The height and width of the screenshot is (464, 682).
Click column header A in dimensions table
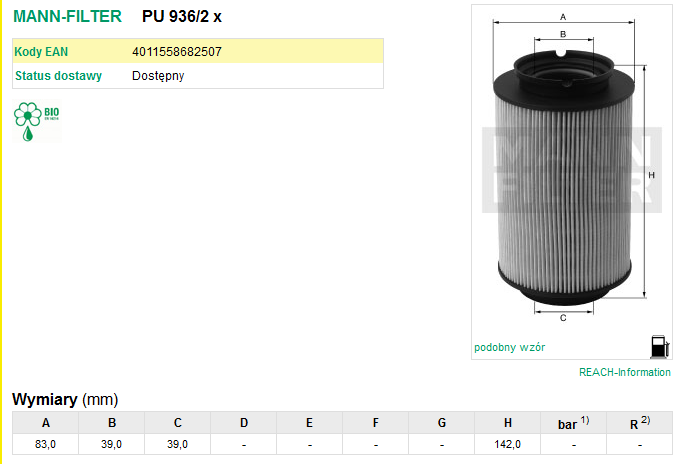click(46, 423)
